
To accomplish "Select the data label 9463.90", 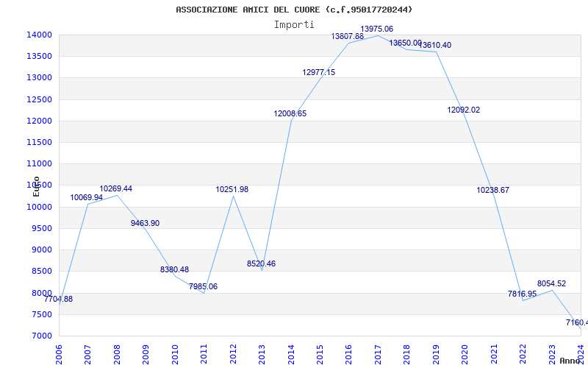I will [x=145, y=224].
